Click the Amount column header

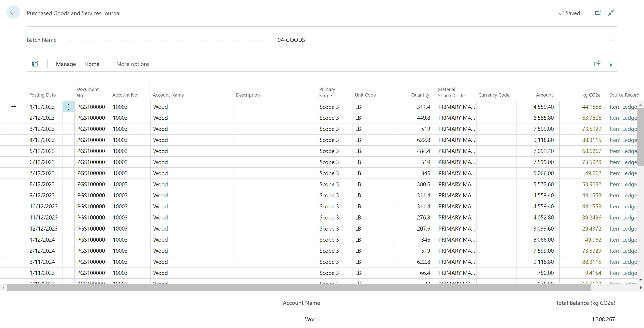(x=544, y=95)
